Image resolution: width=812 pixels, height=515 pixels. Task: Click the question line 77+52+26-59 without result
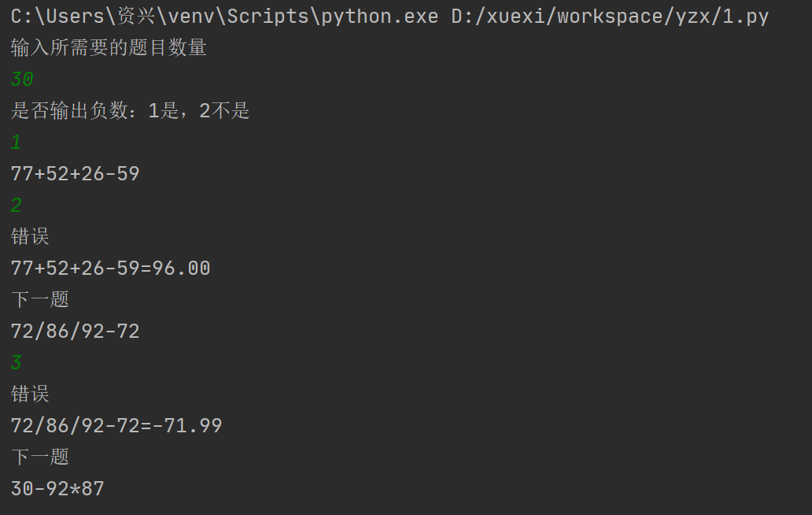pyautogui.click(x=76, y=174)
